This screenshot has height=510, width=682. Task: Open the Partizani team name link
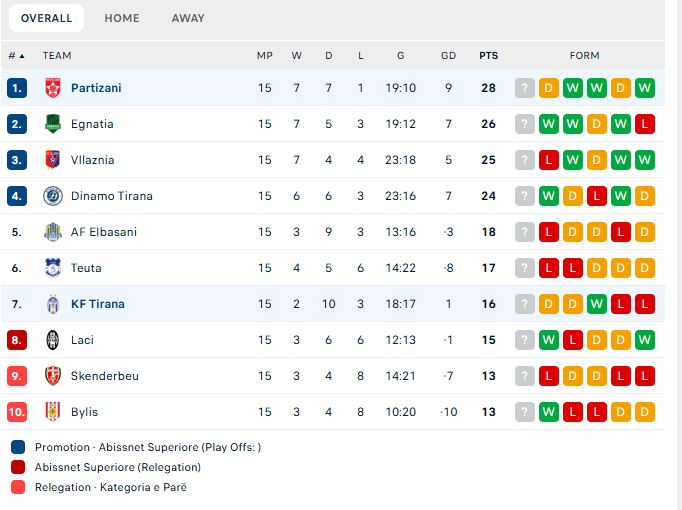[96, 88]
